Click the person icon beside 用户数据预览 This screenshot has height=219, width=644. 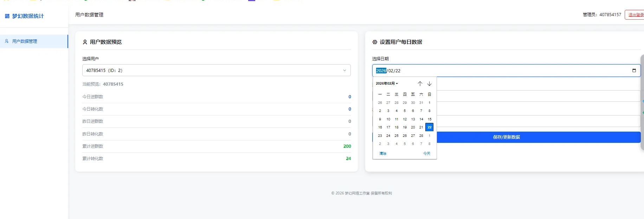tap(85, 42)
